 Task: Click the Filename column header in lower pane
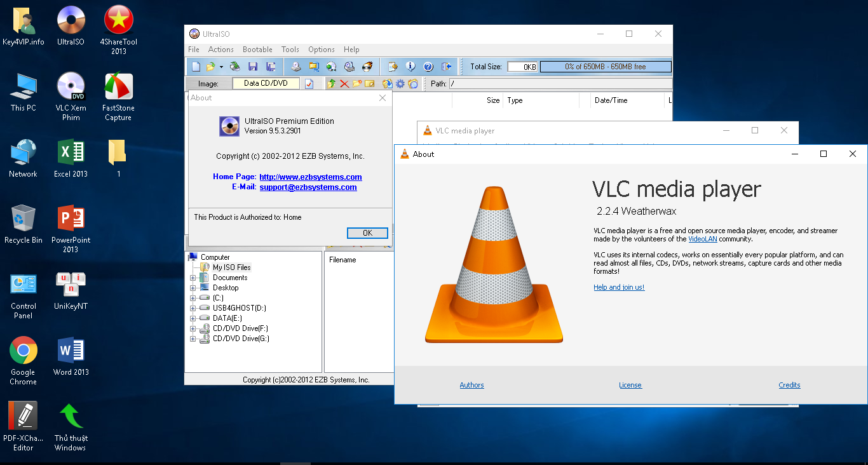[x=342, y=260]
